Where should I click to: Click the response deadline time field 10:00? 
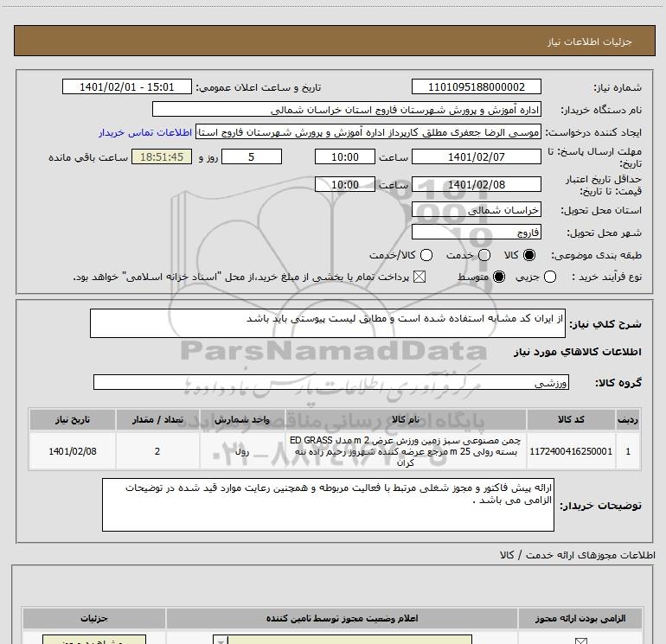(x=345, y=156)
